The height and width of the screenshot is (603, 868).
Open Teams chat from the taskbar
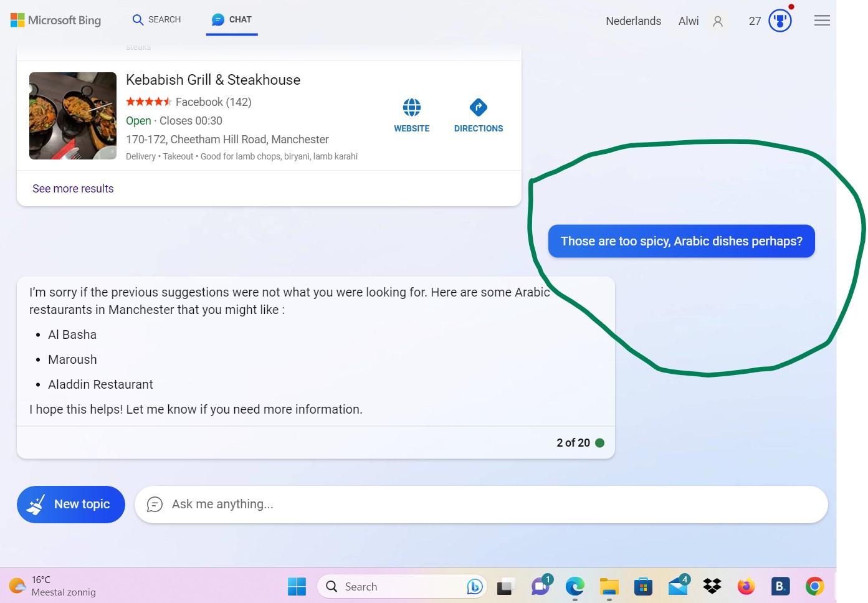coord(540,586)
